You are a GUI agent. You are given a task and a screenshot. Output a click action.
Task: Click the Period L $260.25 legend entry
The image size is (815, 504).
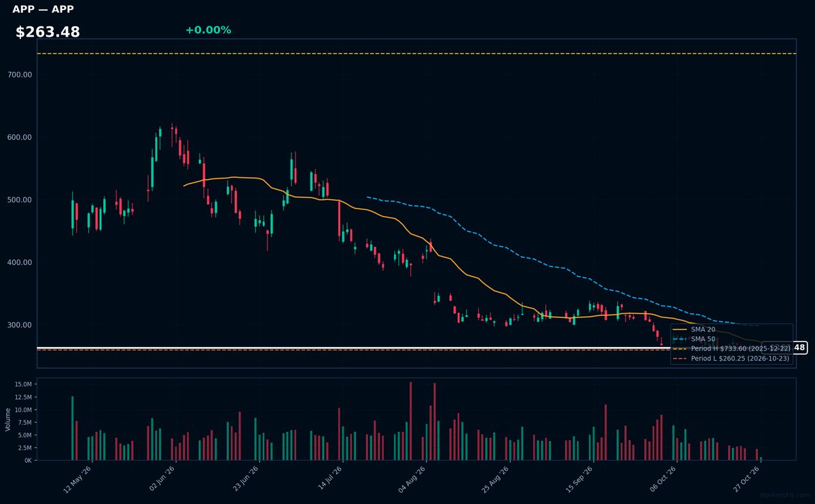731,358
